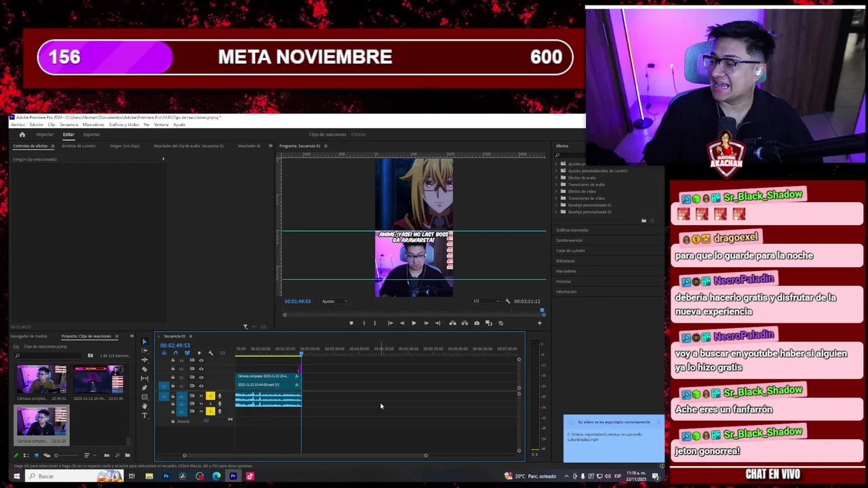Screen dimensions: 868x488
Task: Select the Ripple Edit tool
Action: pos(144,360)
